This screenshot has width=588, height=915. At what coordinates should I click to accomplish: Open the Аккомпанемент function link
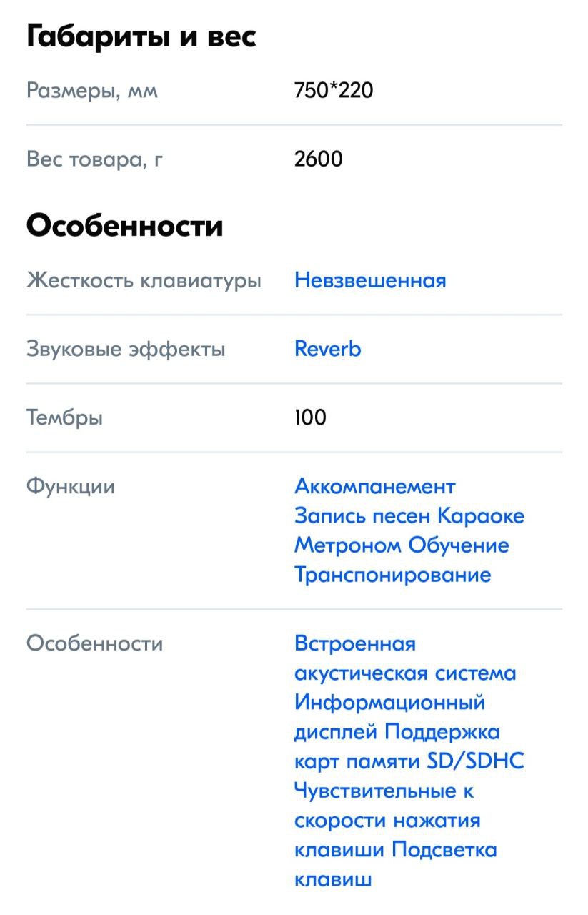(375, 487)
